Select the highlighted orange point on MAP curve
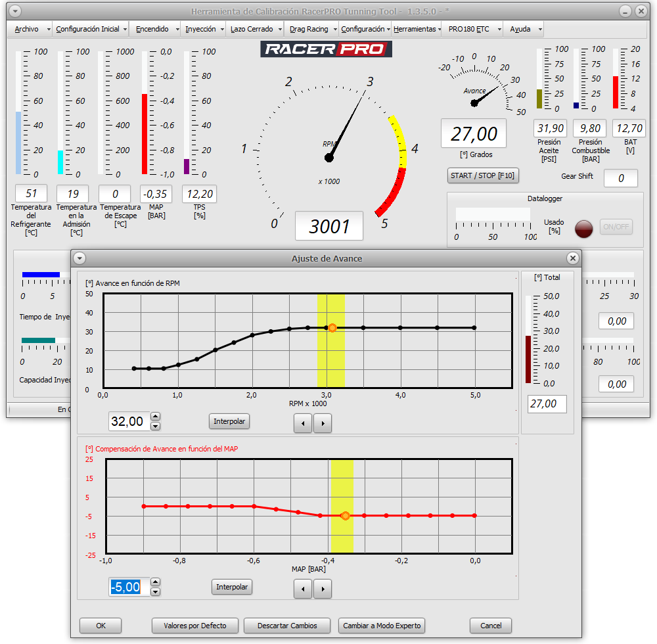 pos(345,516)
